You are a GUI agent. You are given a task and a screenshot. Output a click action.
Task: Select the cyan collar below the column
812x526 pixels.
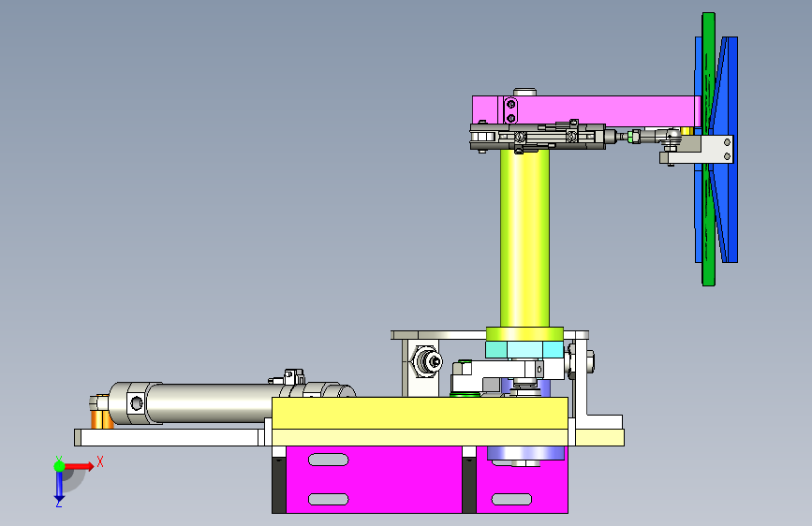pos(524,349)
